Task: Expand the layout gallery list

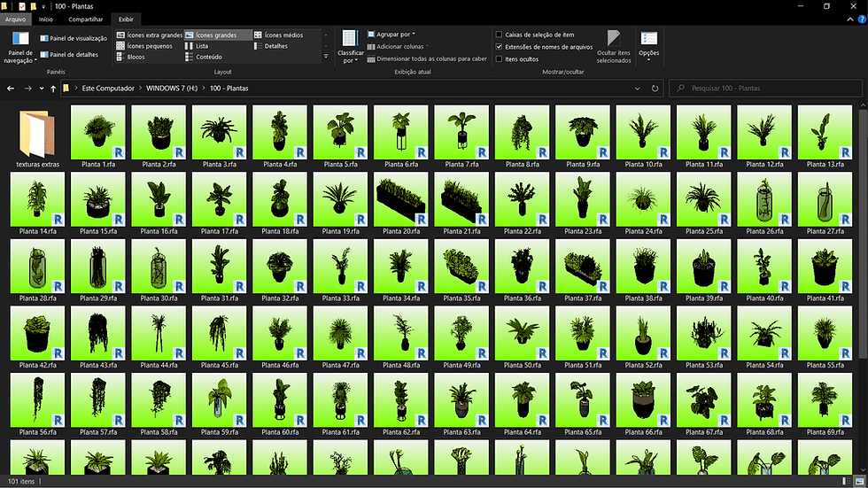Action: click(326, 57)
